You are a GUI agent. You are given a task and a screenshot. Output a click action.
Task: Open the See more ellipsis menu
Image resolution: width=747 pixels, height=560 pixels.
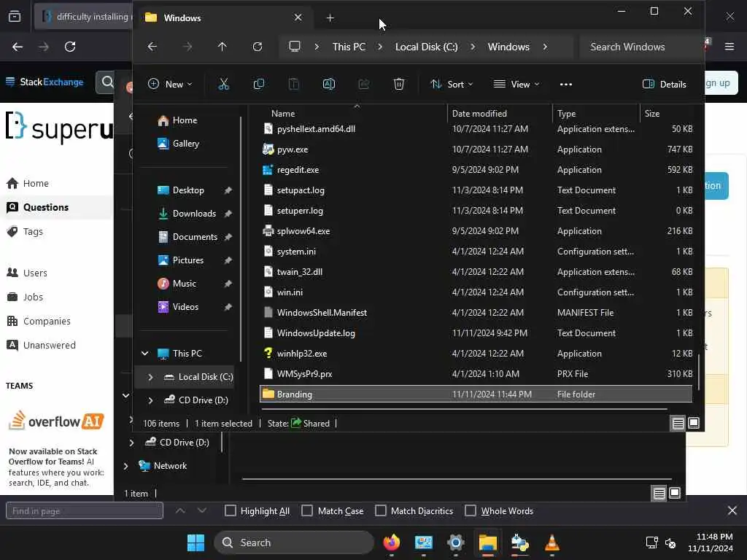pos(566,85)
